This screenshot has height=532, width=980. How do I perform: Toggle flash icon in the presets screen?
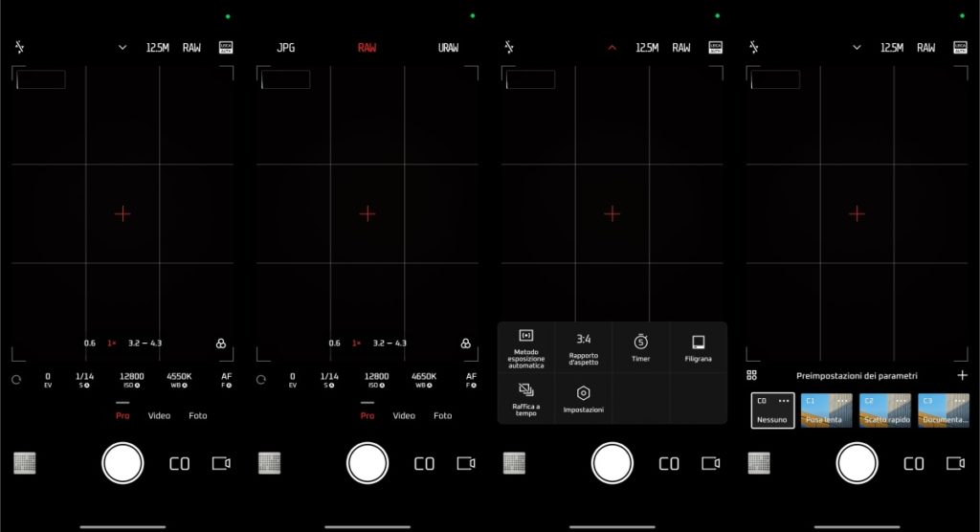[754, 47]
